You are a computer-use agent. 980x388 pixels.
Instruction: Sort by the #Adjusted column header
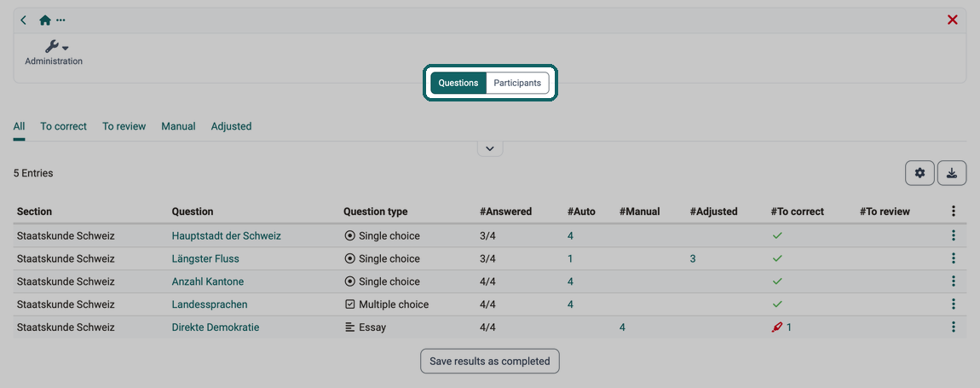(714, 211)
